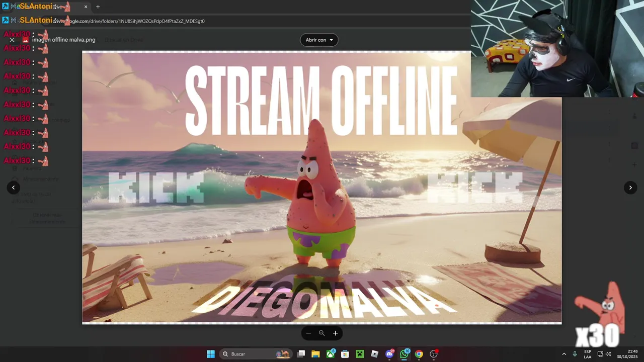
Task: Open Microsoft Store from the taskbar
Action: coord(345,354)
